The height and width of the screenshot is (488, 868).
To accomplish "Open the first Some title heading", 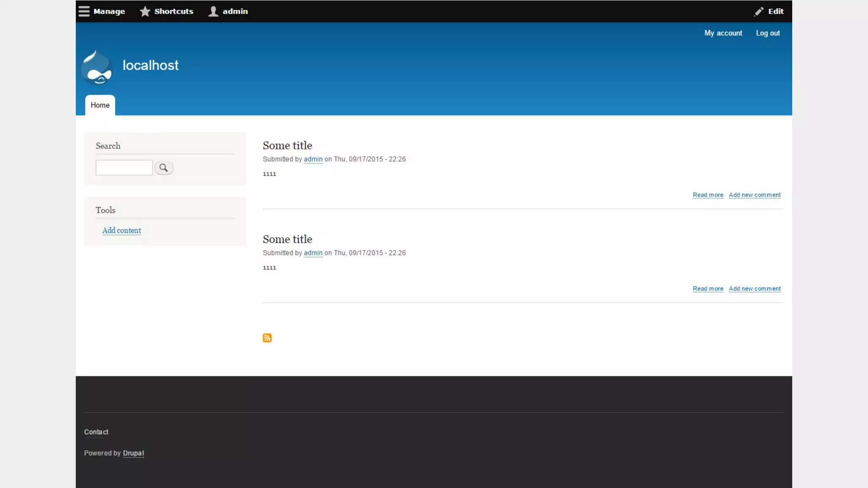I will (x=287, y=145).
